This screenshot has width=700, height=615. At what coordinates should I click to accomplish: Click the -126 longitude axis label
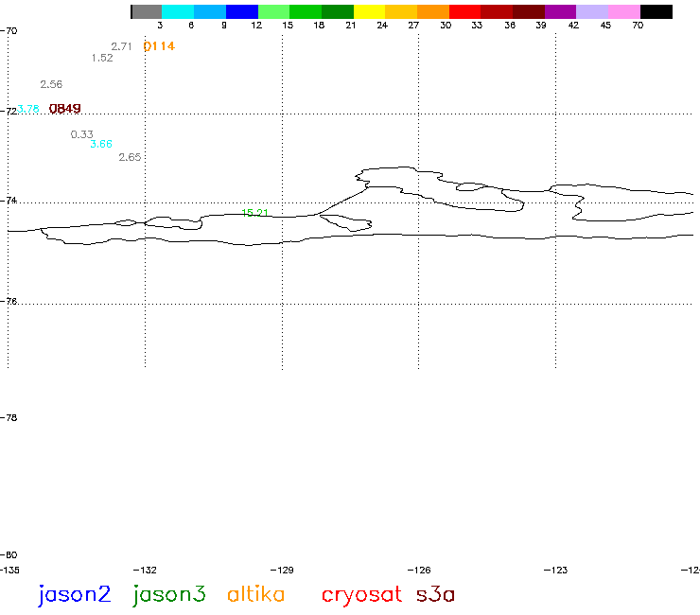pos(419,570)
